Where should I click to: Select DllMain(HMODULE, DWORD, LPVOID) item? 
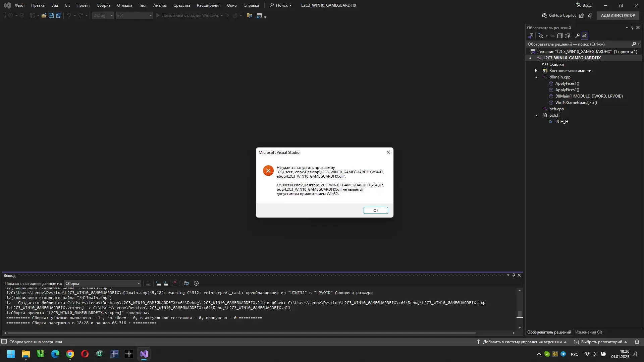pyautogui.click(x=589, y=96)
